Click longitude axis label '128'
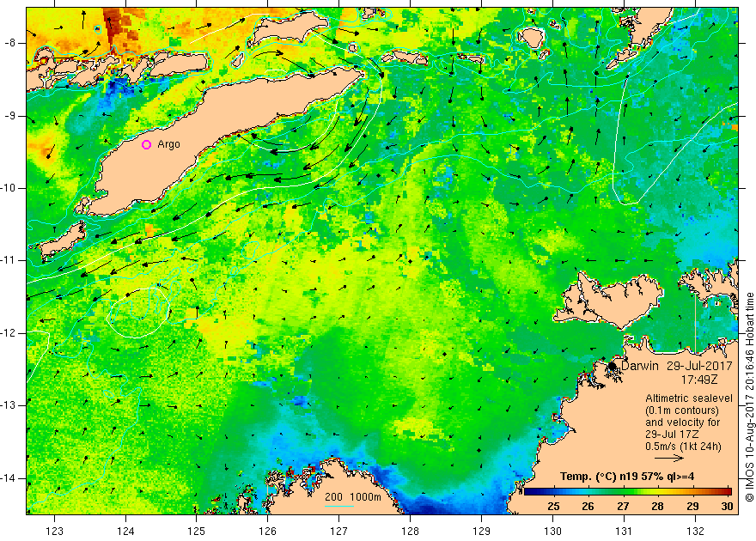The height and width of the screenshot is (541, 756). tap(411, 532)
